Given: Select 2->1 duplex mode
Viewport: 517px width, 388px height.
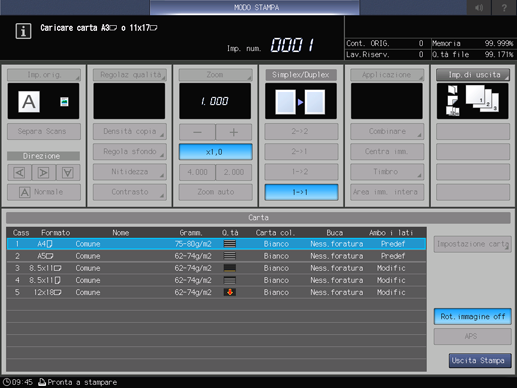Looking at the screenshot, I should [301, 152].
